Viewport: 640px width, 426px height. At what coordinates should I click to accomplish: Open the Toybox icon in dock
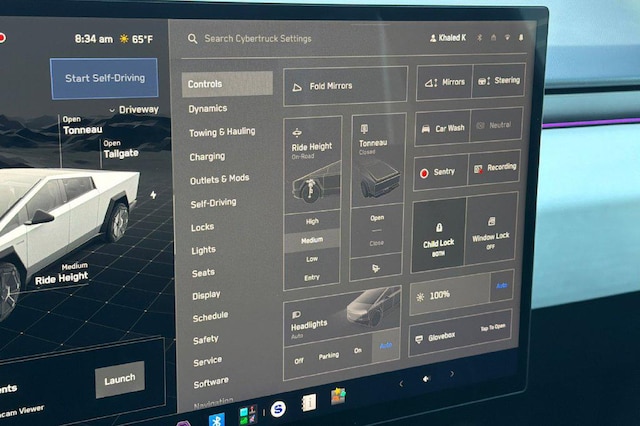[338, 396]
